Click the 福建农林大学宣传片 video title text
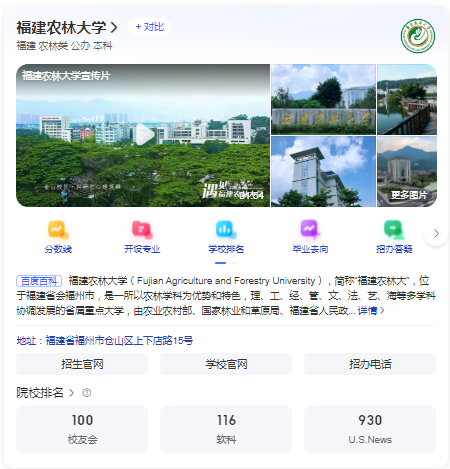450x469 pixels. [x=66, y=76]
